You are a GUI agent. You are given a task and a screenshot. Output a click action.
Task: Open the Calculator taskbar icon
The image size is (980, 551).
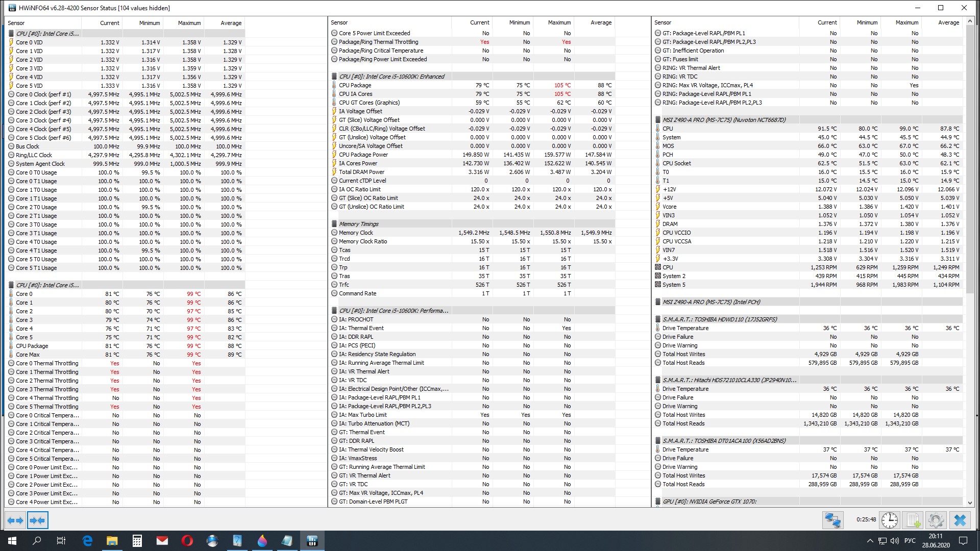pos(137,541)
